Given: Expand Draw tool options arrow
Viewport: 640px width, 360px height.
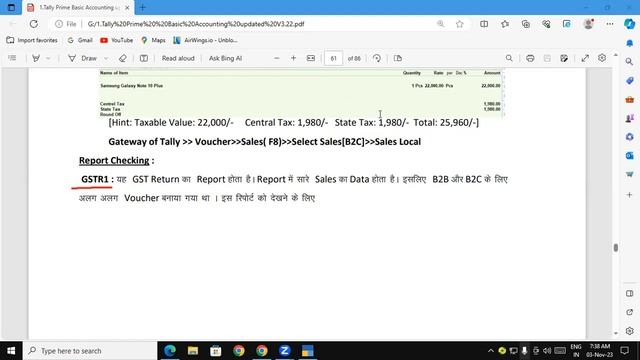Looking at the screenshot, I should pyautogui.click(x=106, y=58).
